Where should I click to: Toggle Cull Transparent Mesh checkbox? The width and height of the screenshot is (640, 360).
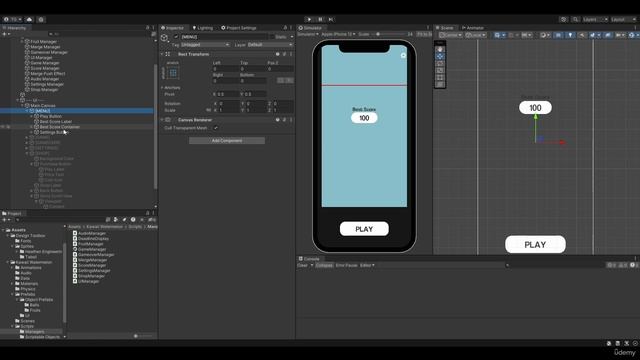click(216, 128)
